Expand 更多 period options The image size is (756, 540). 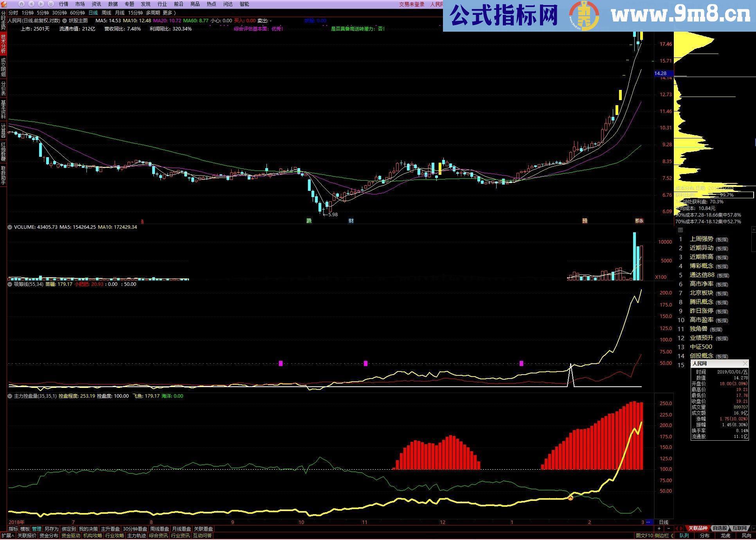pos(169,13)
